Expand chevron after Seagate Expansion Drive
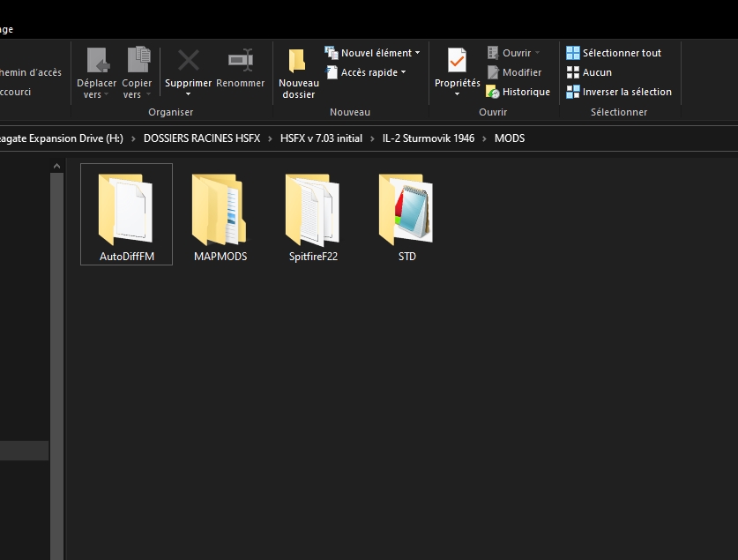This screenshot has height=560, width=738. click(x=133, y=138)
